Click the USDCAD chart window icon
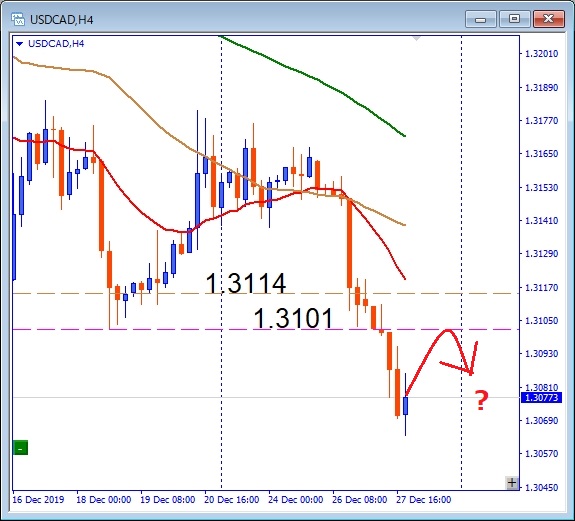The width and height of the screenshot is (575, 521). [18, 19]
